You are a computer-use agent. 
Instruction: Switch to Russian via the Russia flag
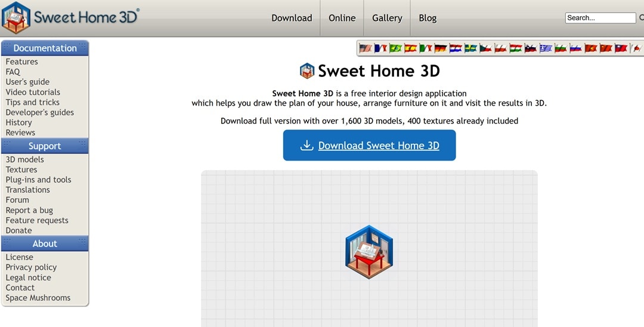576,48
